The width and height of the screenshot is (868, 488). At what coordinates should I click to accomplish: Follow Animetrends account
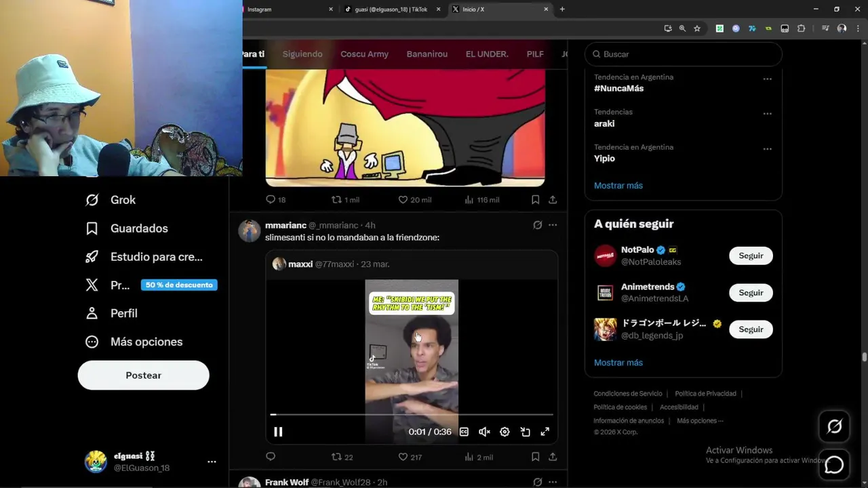pyautogui.click(x=751, y=293)
